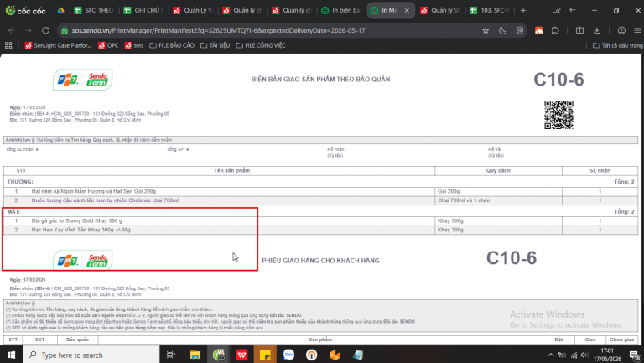This screenshot has height=363, width=644.
Task: Switch to the Google Drive pinned tab
Action: point(60,11)
